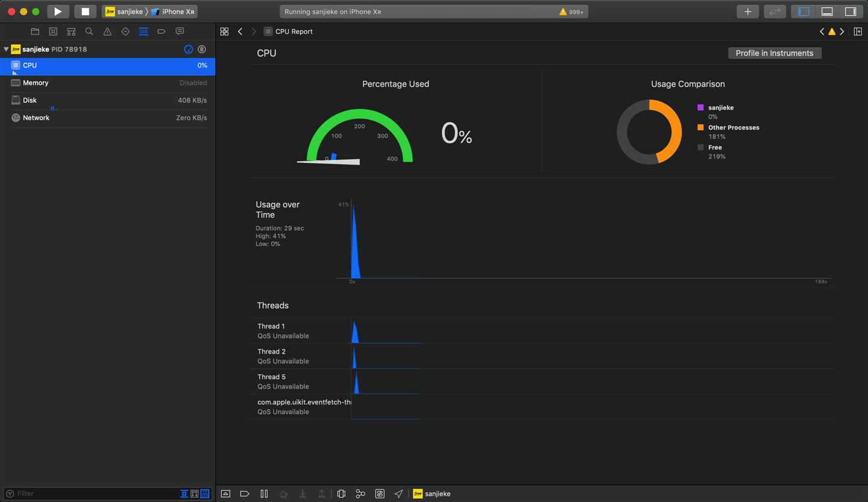Toggle the debug area visibility
Viewport: 868px width, 502px height.
(827, 11)
